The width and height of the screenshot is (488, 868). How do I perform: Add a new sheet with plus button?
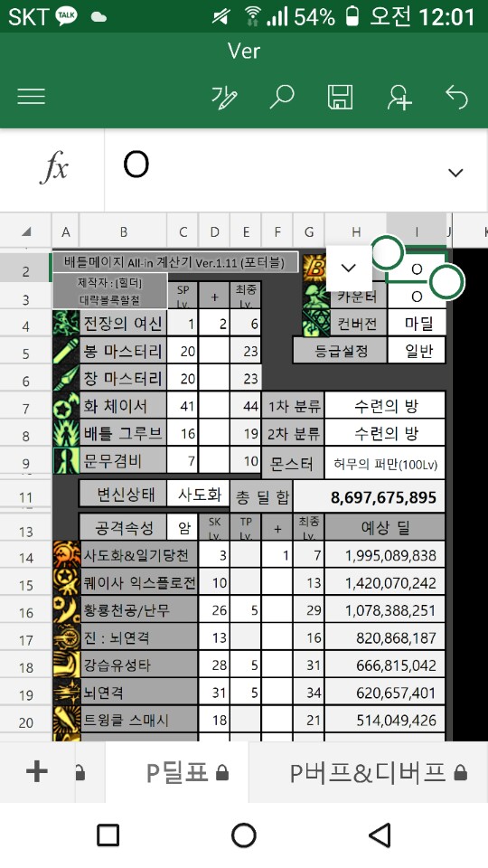pos(37,771)
